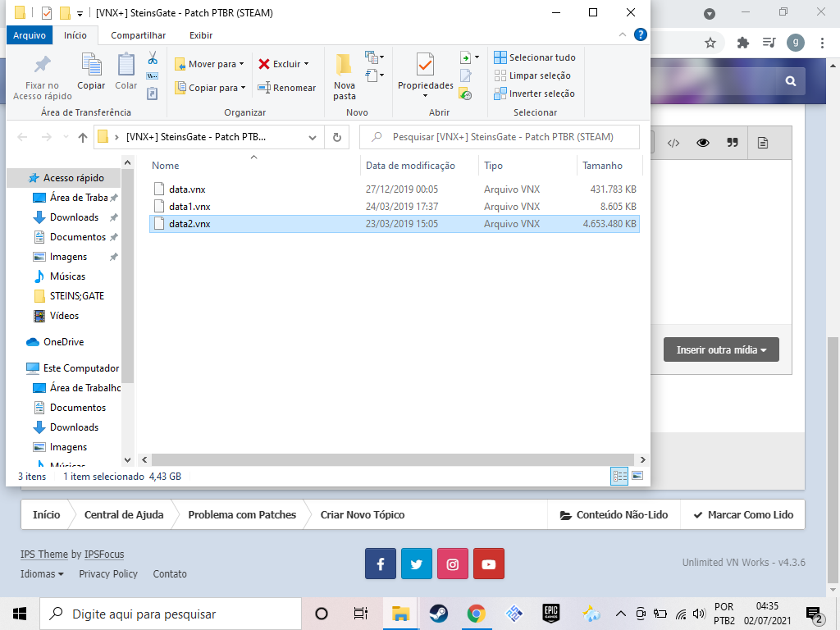
Task: Click the Privacy Policy link
Action: [108, 573]
